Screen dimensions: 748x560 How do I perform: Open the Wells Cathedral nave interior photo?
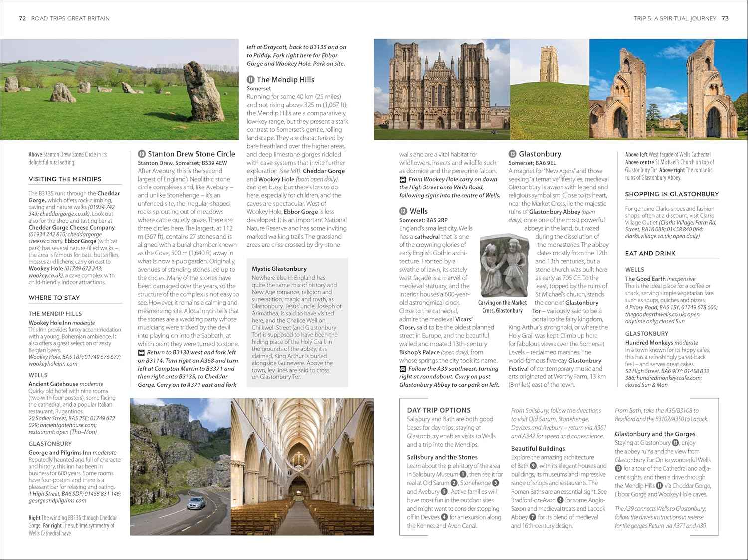click(x=302, y=467)
